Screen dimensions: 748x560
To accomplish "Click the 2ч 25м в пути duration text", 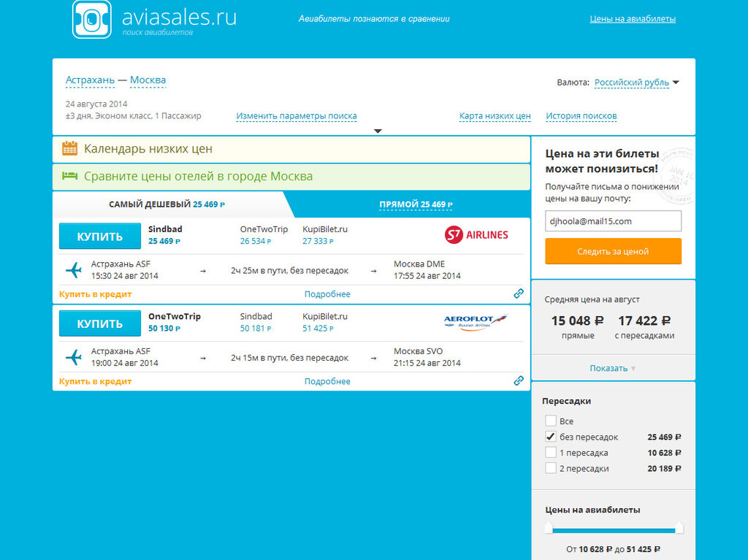I will tap(289, 270).
